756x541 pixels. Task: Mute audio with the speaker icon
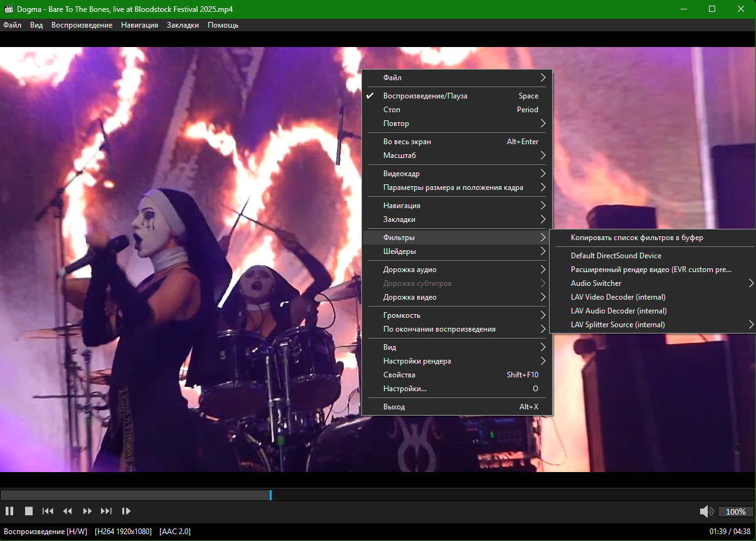[x=706, y=511]
